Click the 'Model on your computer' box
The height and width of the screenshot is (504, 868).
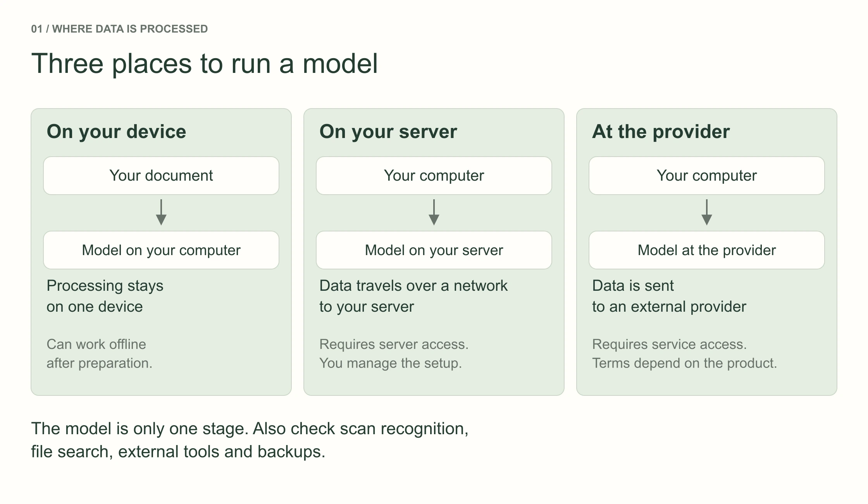[x=161, y=250]
